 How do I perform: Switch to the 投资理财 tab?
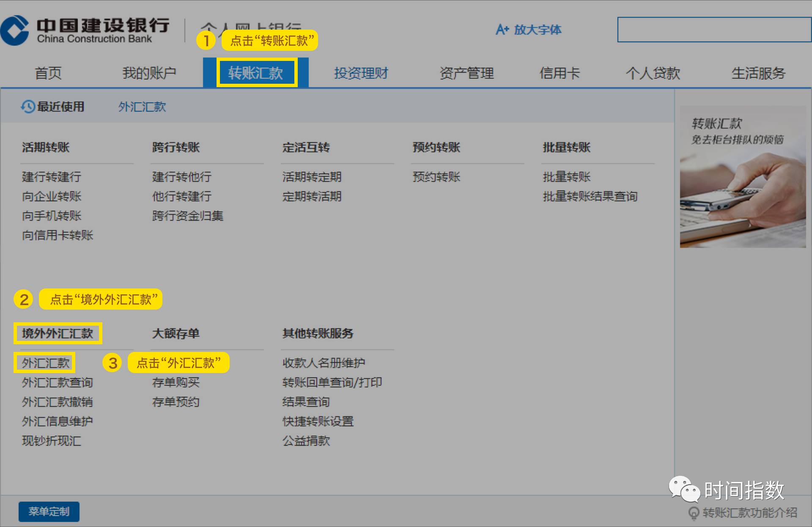coord(361,73)
